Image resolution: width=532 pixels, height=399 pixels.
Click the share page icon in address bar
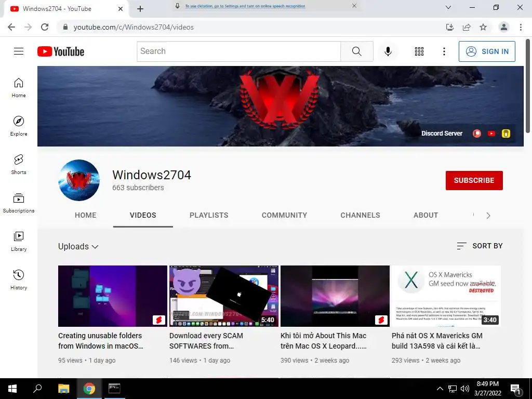pos(467,27)
